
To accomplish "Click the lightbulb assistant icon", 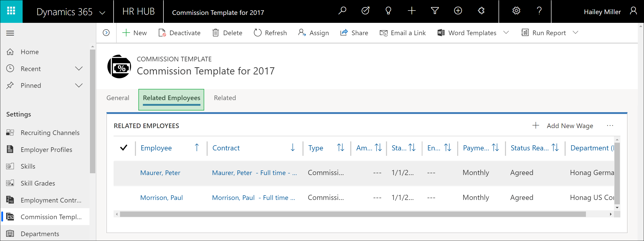I will click(x=388, y=11).
